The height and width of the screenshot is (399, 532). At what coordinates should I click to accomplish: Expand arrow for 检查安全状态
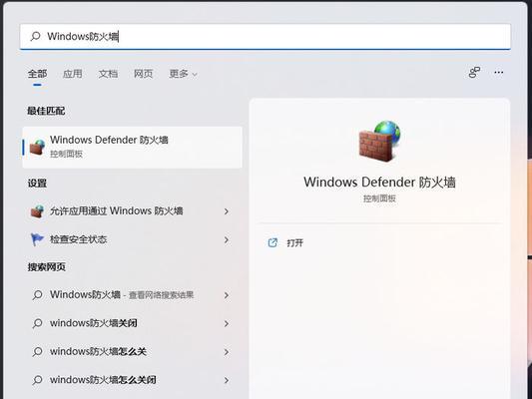tap(227, 240)
